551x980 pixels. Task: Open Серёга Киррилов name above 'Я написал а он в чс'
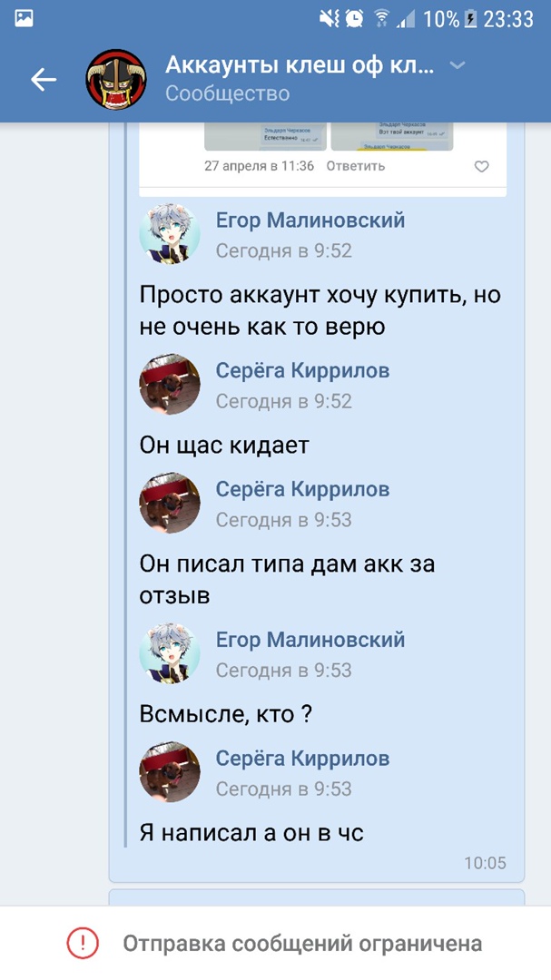coord(302,758)
